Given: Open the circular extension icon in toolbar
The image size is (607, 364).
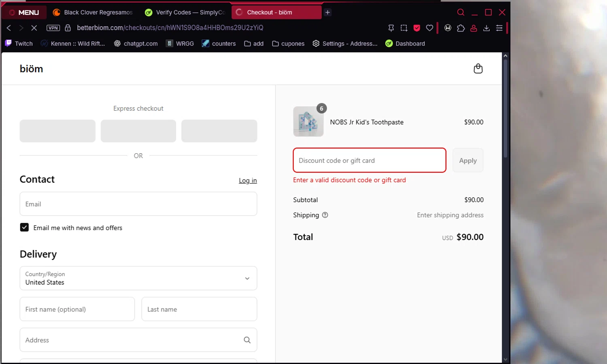Looking at the screenshot, I should [x=448, y=28].
